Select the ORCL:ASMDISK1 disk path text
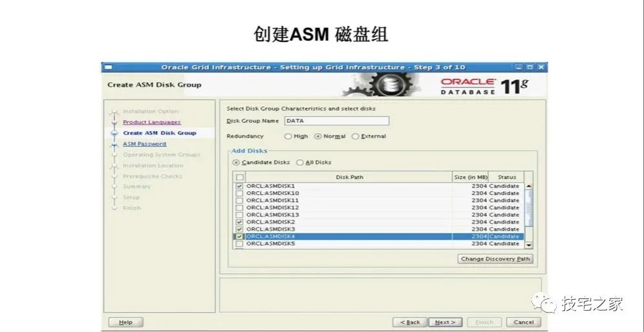The width and height of the screenshot is (644, 332). pyautogui.click(x=271, y=186)
